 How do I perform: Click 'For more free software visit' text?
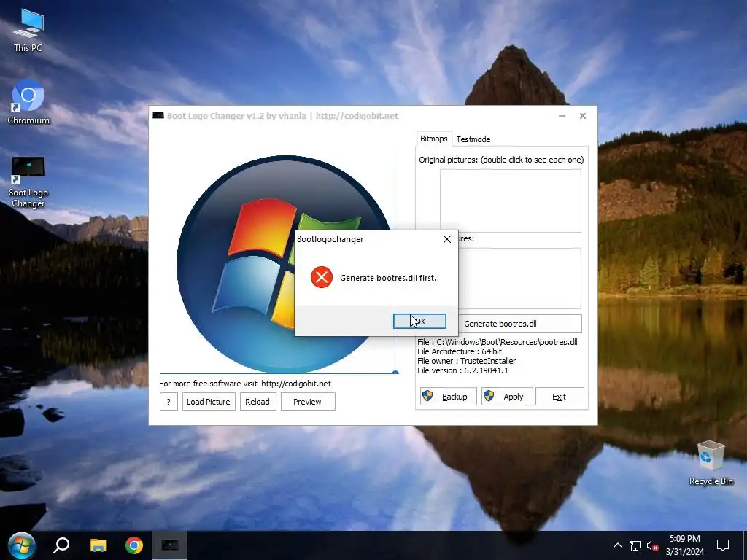[x=208, y=384]
